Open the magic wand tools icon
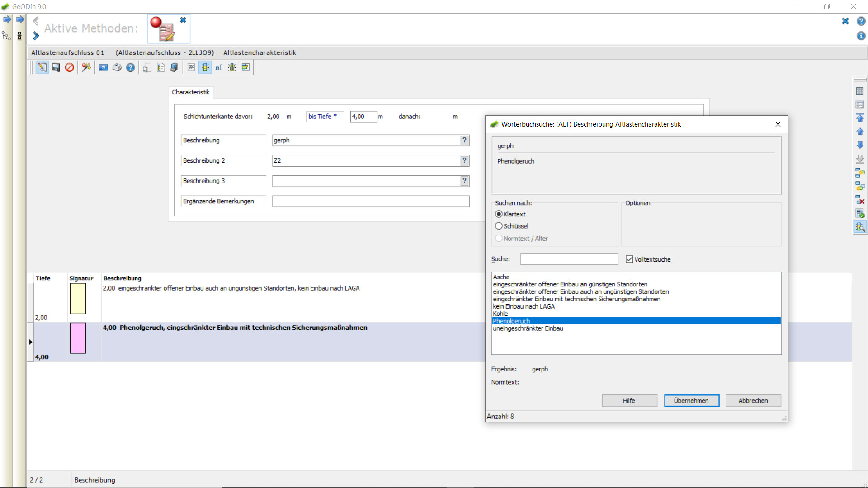868x488 pixels. (86, 68)
